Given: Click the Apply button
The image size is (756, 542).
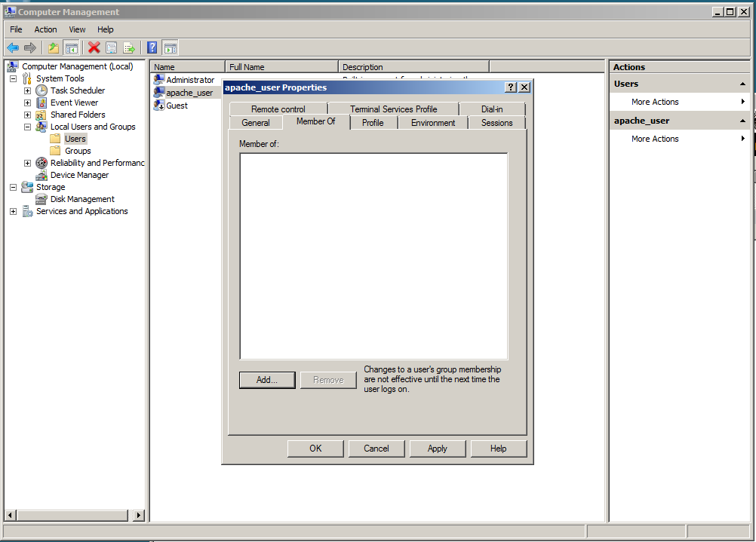Looking at the screenshot, I should pos(438,449).
